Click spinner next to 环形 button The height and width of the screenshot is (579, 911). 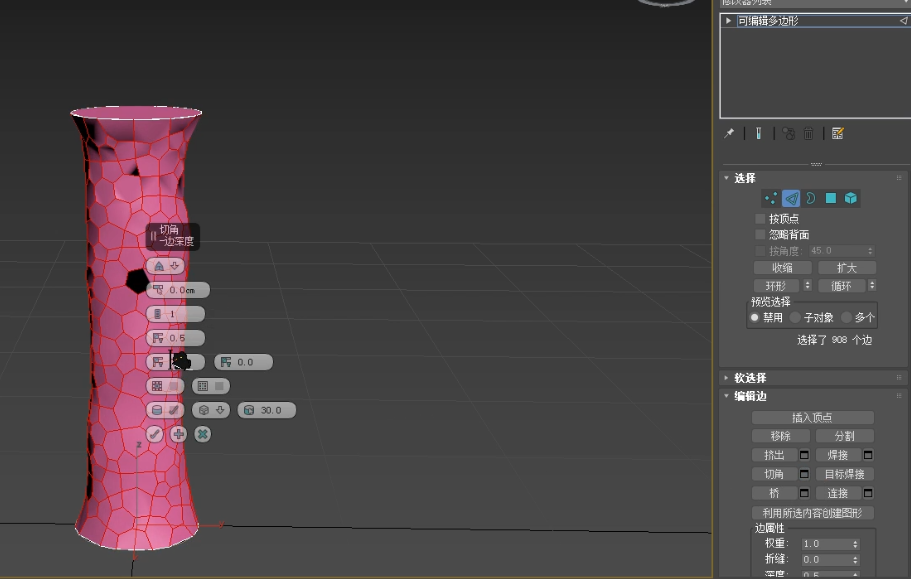click(808, 286)
